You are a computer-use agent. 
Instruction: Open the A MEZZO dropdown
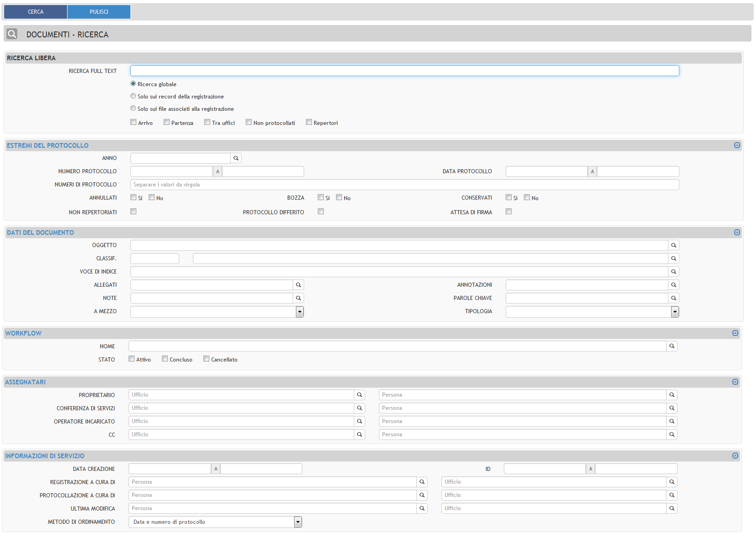pyautogui.click(x=300, y=312)
